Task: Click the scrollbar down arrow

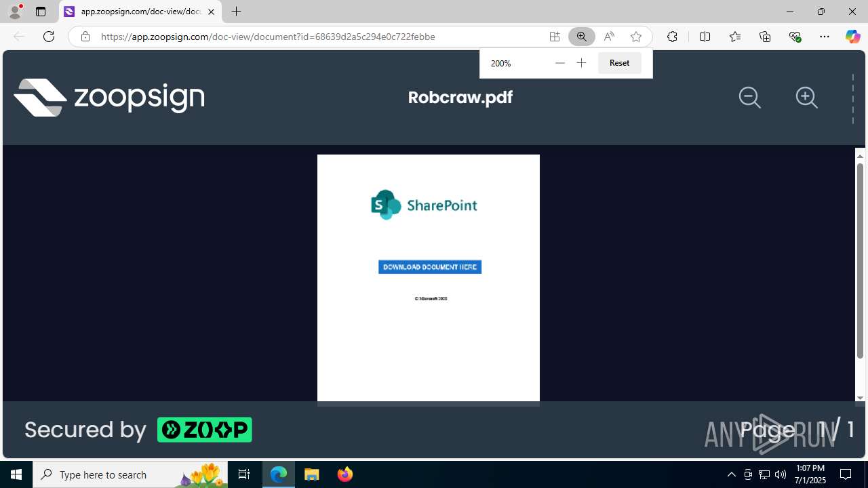Action: [x=860, y=398]
